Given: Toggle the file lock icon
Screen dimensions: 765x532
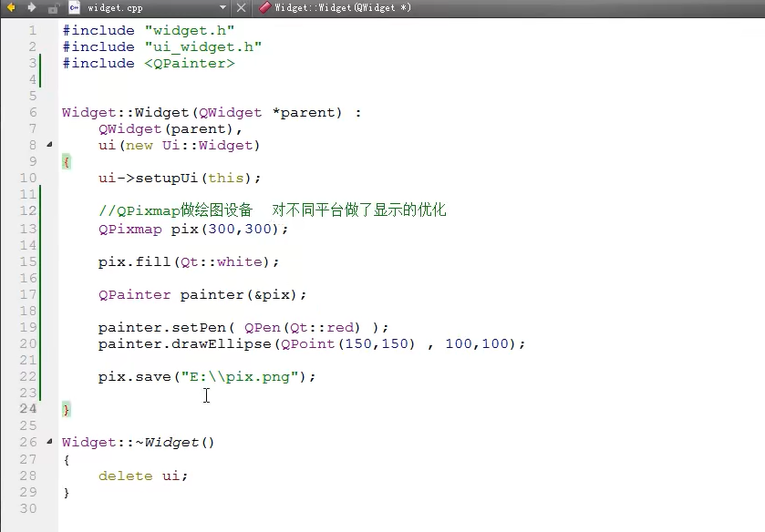Looking at the screenshot, I should (x=53, y=8).
